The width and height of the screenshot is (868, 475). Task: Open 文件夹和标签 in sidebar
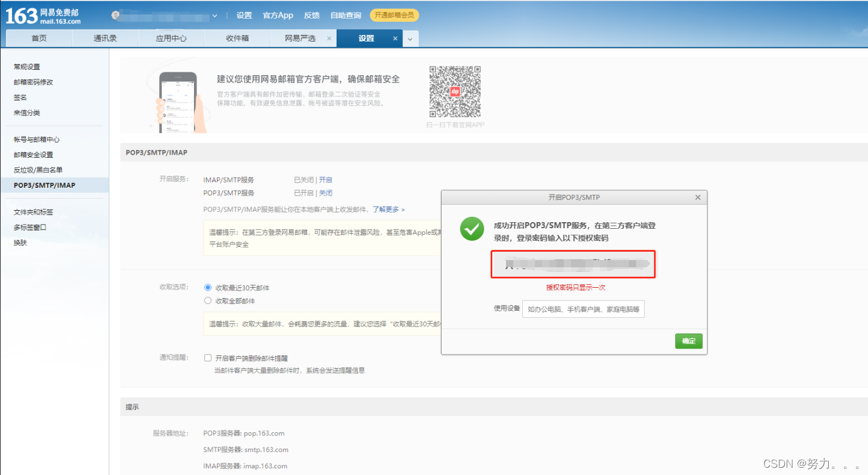pyautogui.click(x=34, y=212)
